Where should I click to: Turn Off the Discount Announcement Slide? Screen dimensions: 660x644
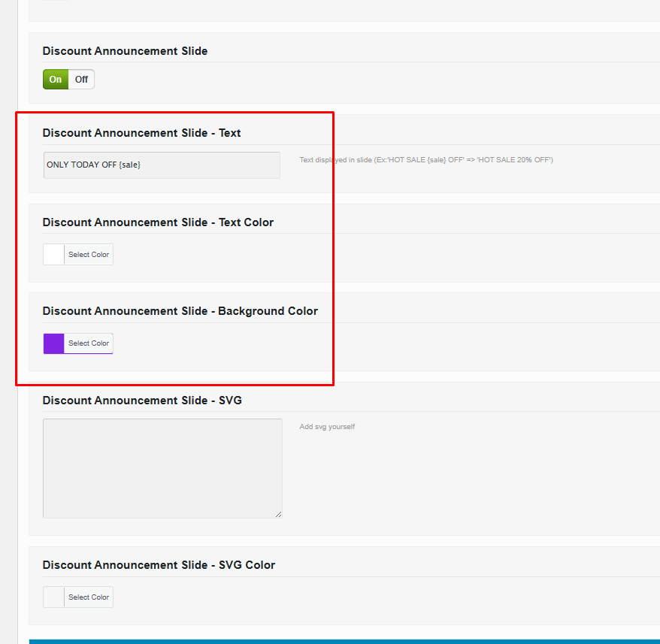point(81,80)
